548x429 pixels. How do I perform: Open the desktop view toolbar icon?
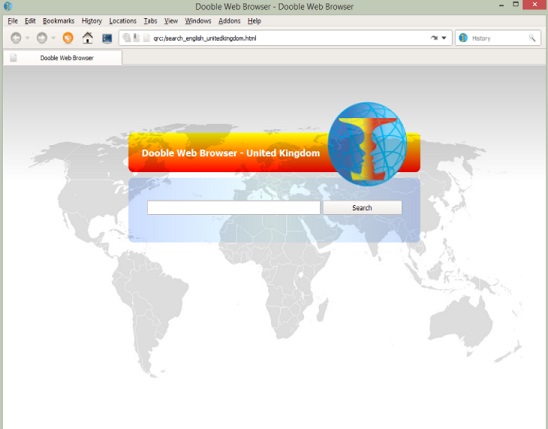(107, 38)
